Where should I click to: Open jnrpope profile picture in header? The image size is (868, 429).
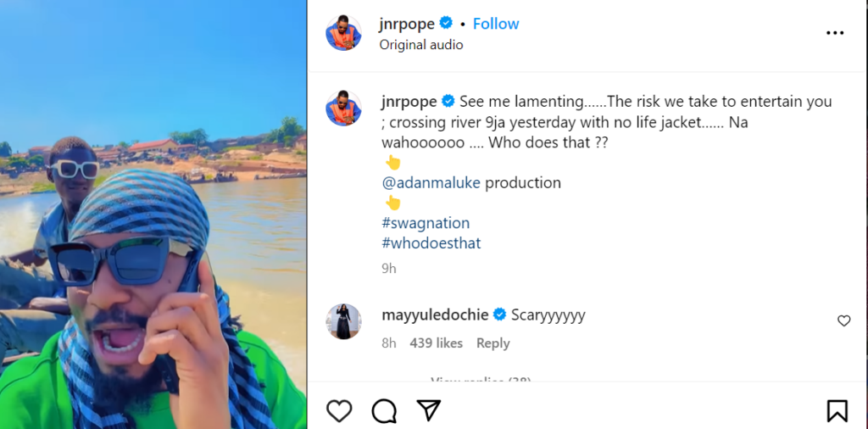344,33
